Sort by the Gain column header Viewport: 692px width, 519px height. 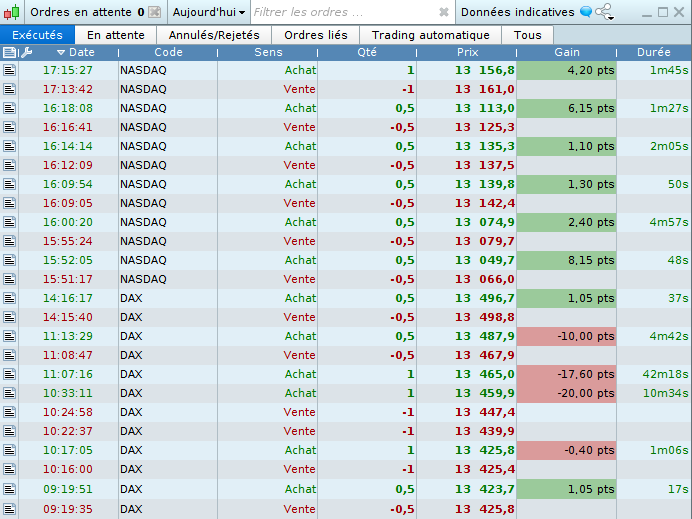(x=567, y=52)
